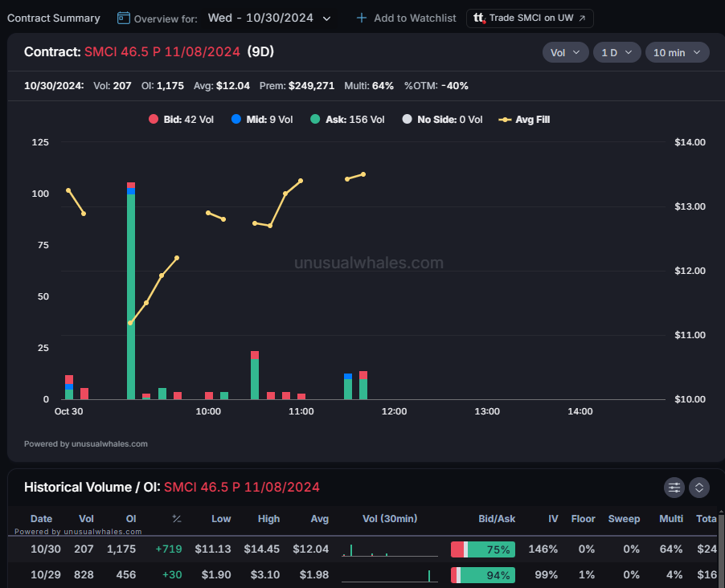Toggle Mid volume series in the legend
The width and height of the screenshot is (725, 588).
pyautogui.click(x=262, y=119)
